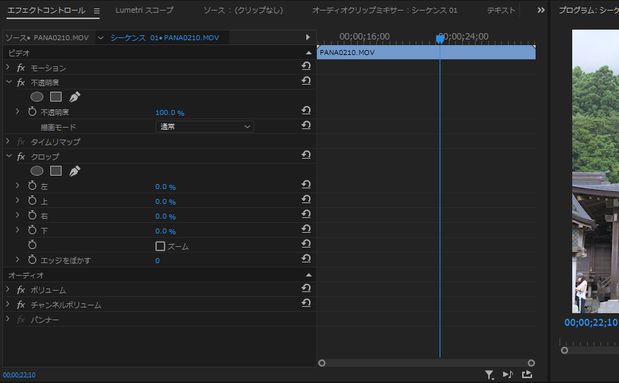Collapse the オーディオ section arrow
The width and height of the screenshot is (619, 383).
308,275
